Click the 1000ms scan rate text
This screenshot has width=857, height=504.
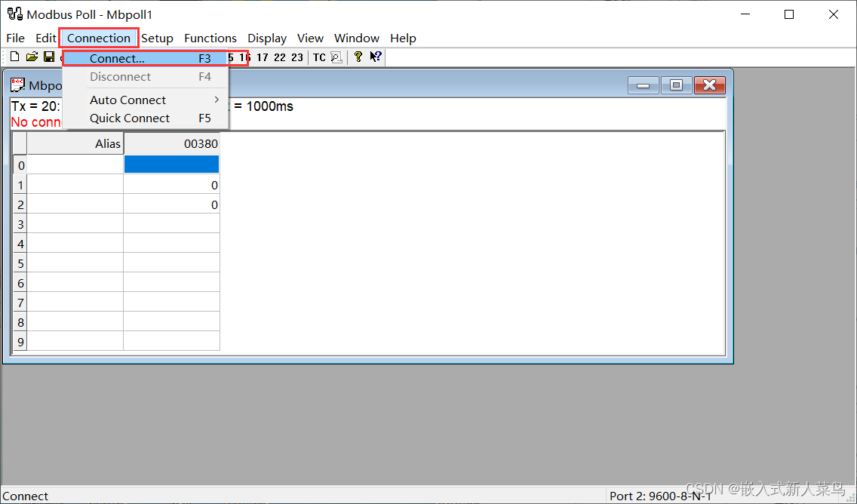(x=269, y=106)
